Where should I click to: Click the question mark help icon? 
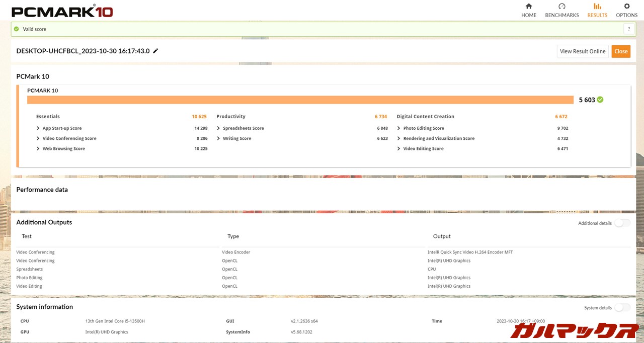point(629,29)
